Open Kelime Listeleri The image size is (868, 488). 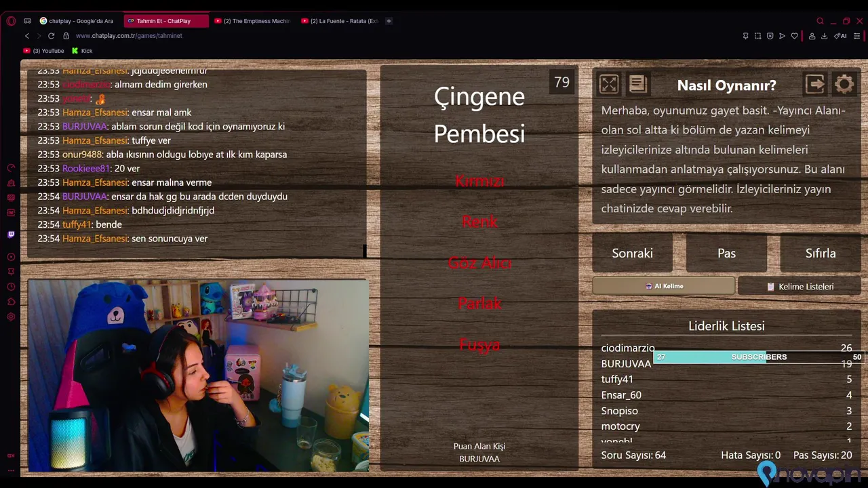pos(800,287)
